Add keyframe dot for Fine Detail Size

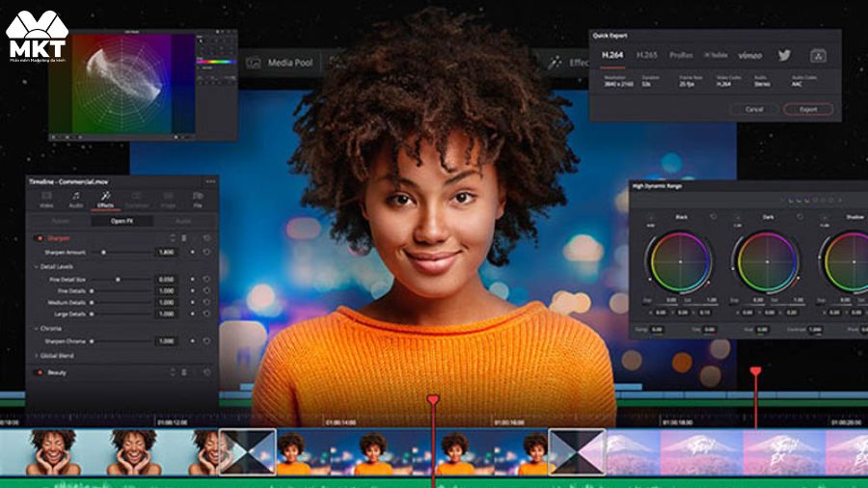coord(192,280)
